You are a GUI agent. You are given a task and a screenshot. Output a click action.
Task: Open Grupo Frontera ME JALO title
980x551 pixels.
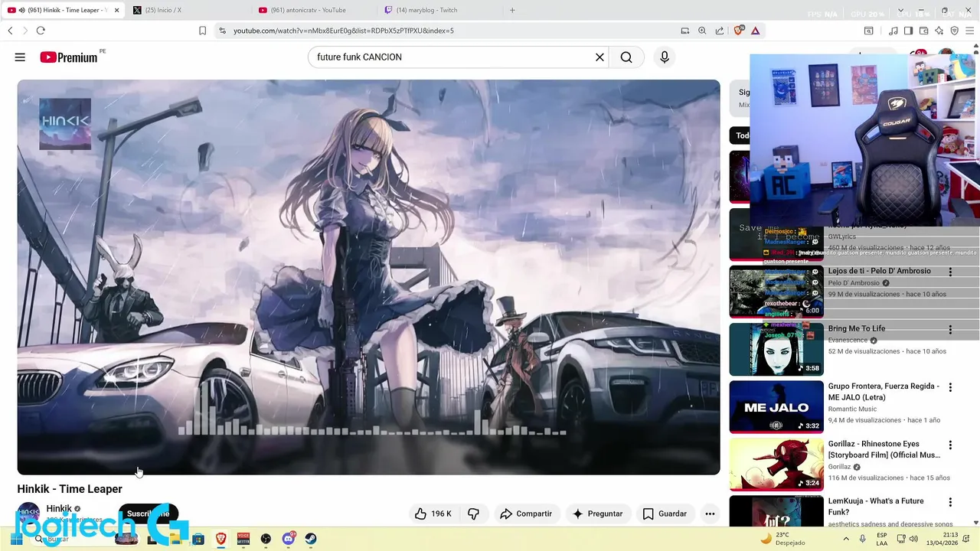pos(884,392)
